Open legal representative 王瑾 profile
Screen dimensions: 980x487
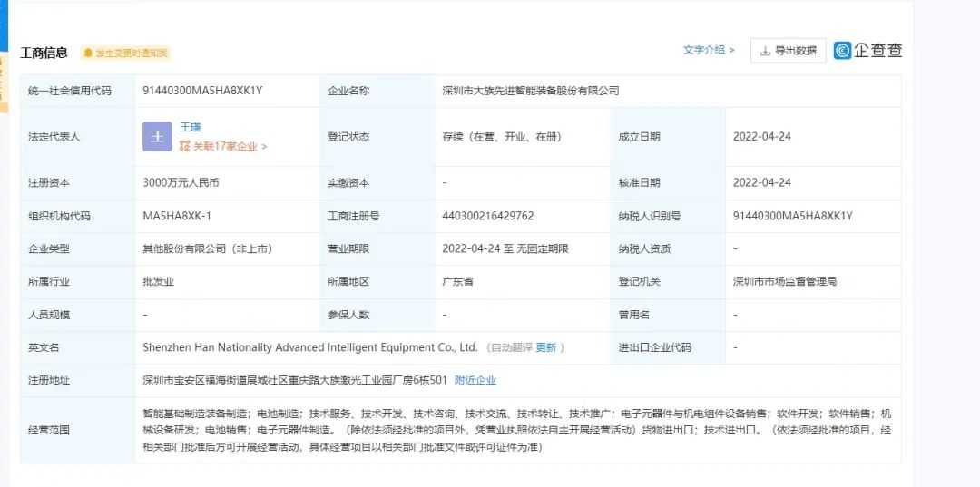191,127
